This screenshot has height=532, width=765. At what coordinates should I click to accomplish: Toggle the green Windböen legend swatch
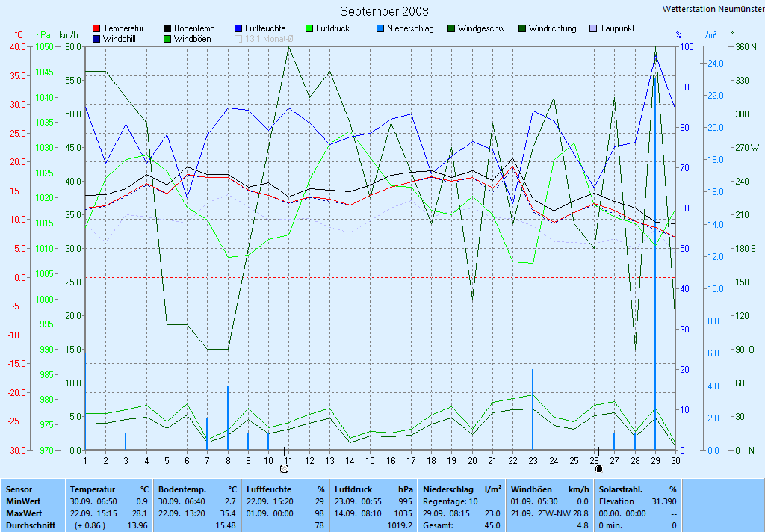click(167, 39)
